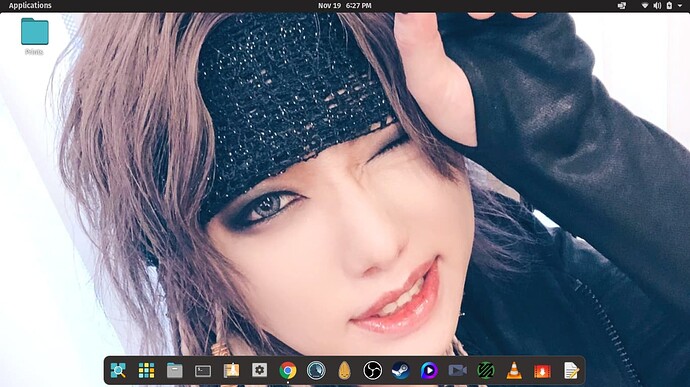Open the colorful app grid launcher
This screenshot has height=387, width=690.
146,371
